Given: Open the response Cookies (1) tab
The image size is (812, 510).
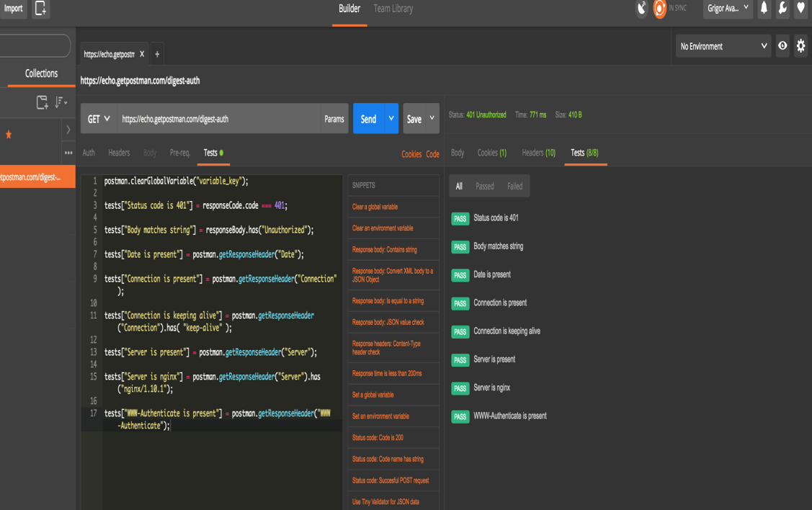Looking at the screenshot, I should (x=492, y=153).
